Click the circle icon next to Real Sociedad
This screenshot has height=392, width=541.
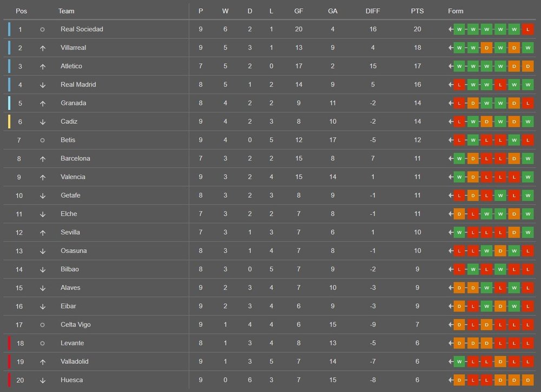click(42, 29)
